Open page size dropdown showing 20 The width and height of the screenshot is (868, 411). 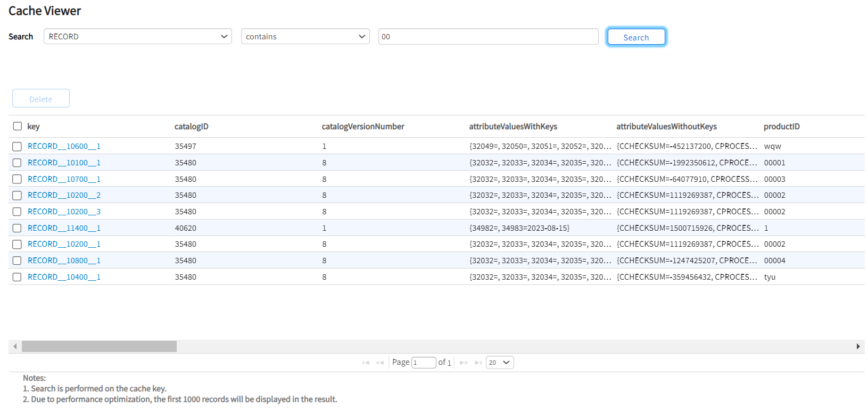(499, 363)
